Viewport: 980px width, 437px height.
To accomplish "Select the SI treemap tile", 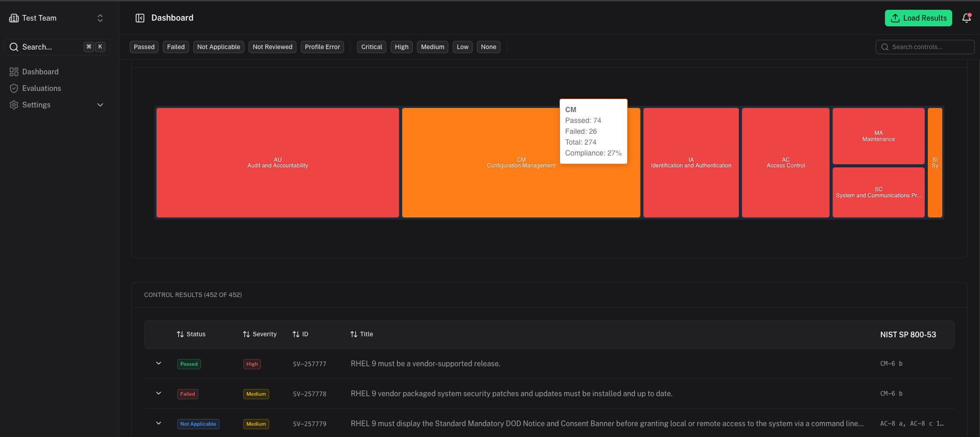I will click(x=935, y=163).
